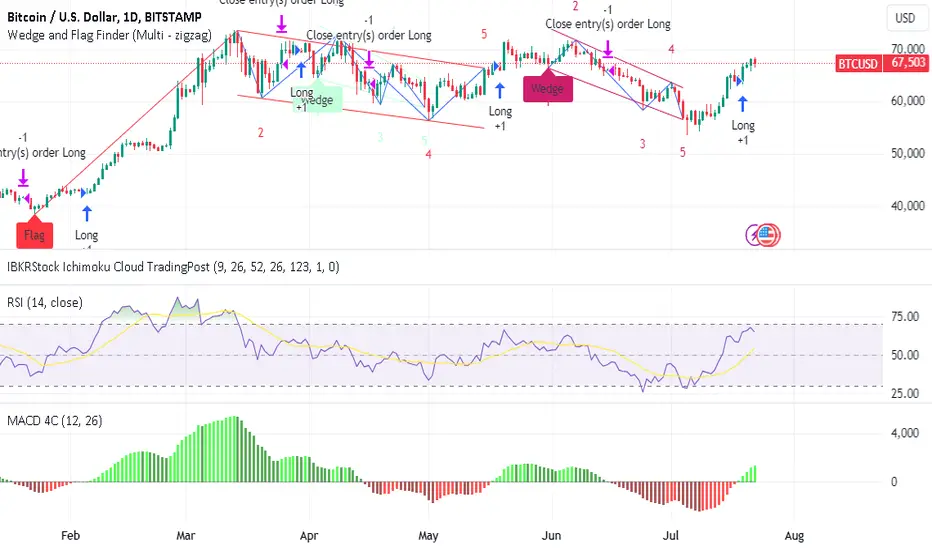Click the 67,503 last price label
The image size is (932, 550).
(908, 63)
